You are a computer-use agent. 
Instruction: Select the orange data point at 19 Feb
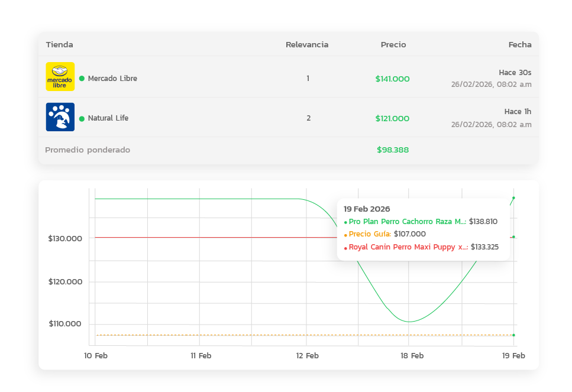(513, 335)
